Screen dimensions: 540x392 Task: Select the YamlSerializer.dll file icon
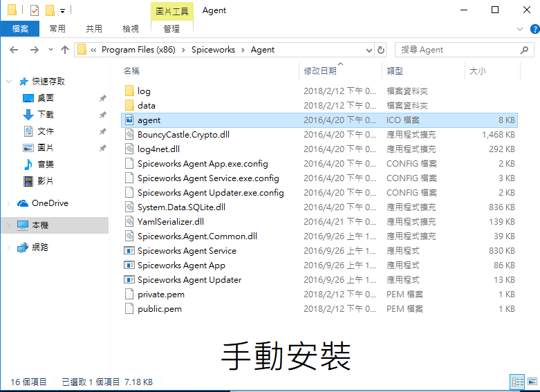click(x=129, y=221)
